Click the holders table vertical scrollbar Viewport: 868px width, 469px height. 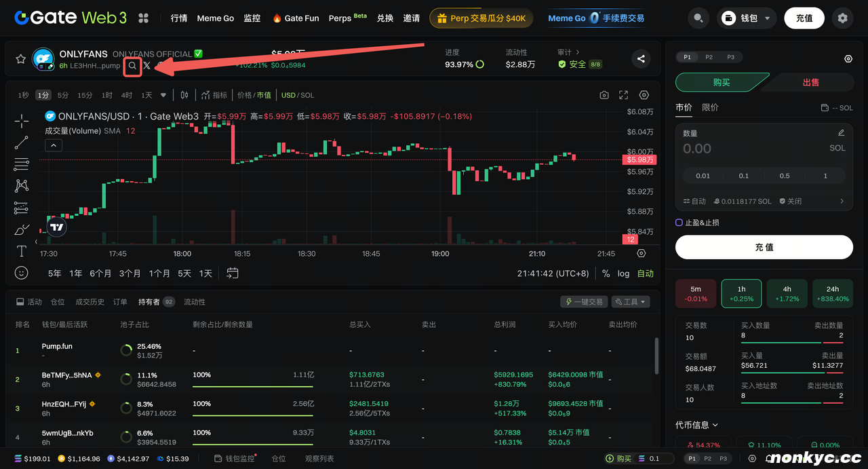click(656, 356)
